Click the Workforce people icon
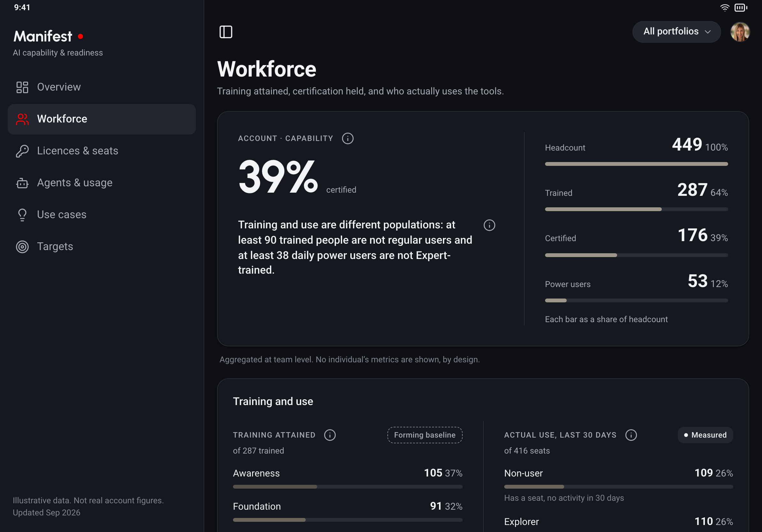The image size is (762, 532). click(x=22, y=119)
